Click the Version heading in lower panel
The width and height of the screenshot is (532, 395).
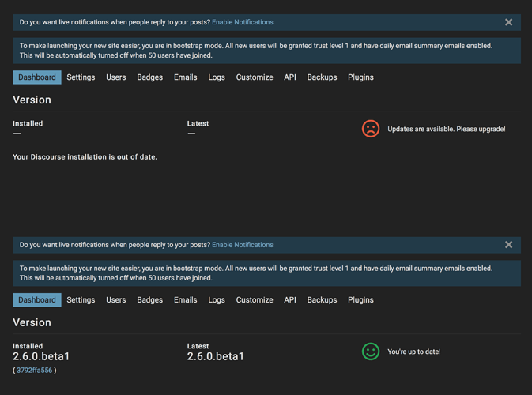tap(32, 322)
